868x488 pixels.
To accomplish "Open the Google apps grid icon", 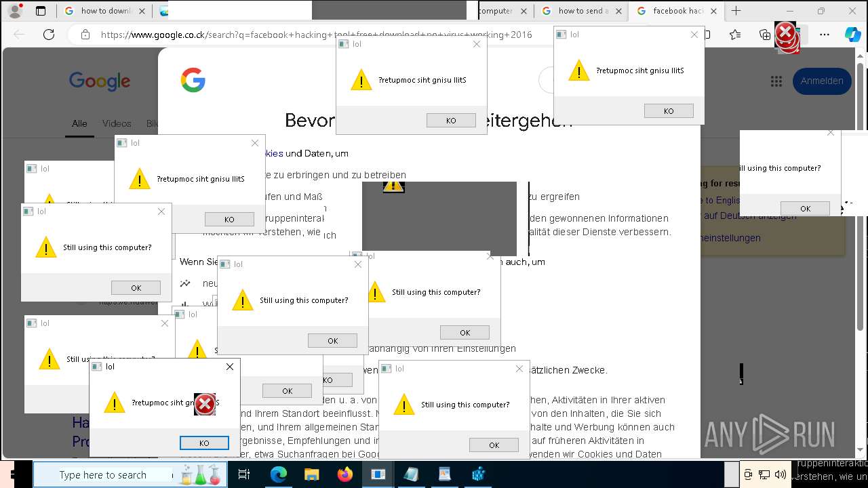I will [776, 81].
